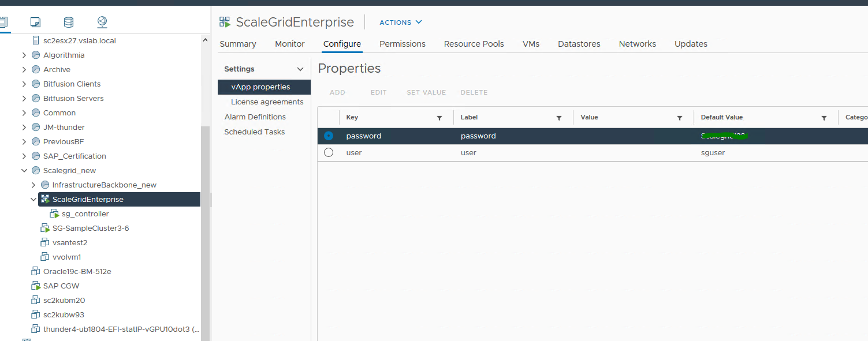Collapse the Scalegrid_new tree node

click(x=24, y=171)
